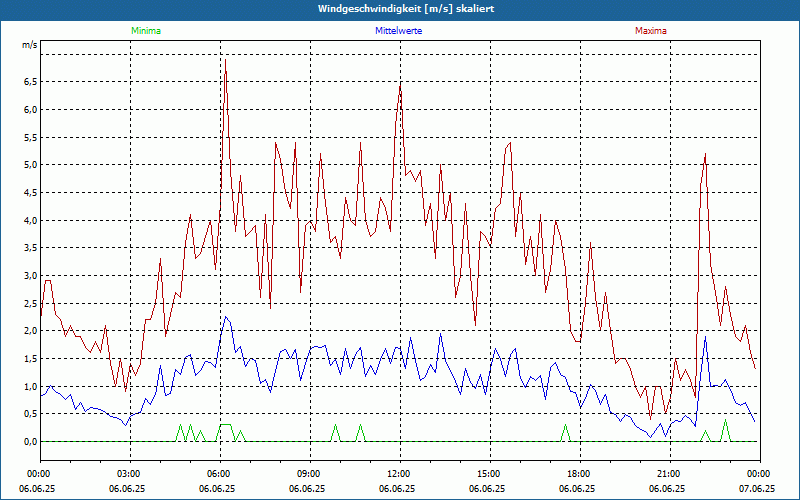Click the 03:00 time axis label
Screen dimensions: 800x500
(127, 474)
